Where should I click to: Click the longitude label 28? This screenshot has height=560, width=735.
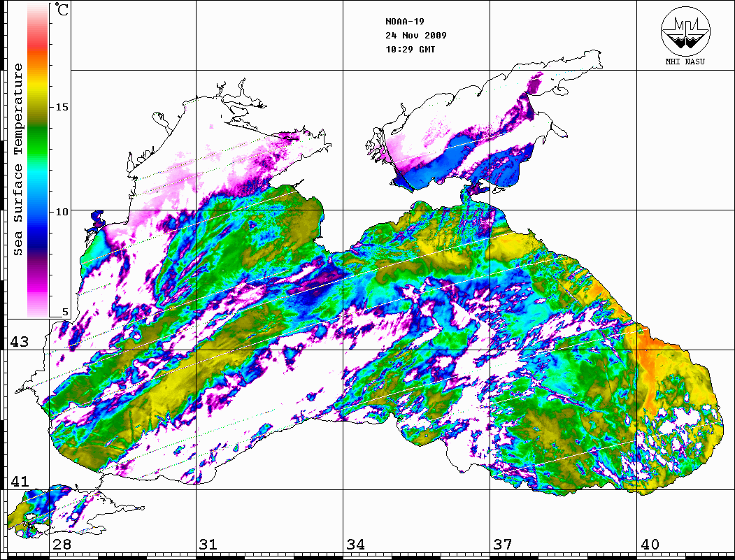click(x=62, y=545)
